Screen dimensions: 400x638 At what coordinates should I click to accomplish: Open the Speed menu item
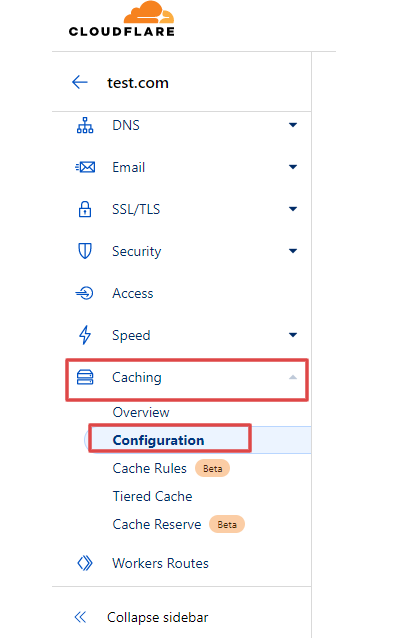(131, 336)
